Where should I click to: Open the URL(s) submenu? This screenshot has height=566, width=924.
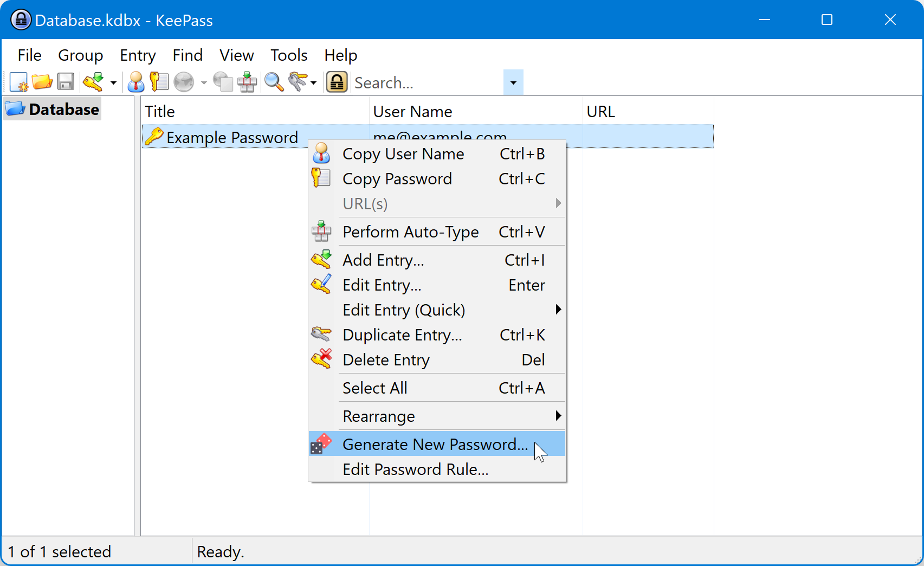(437, 204)
